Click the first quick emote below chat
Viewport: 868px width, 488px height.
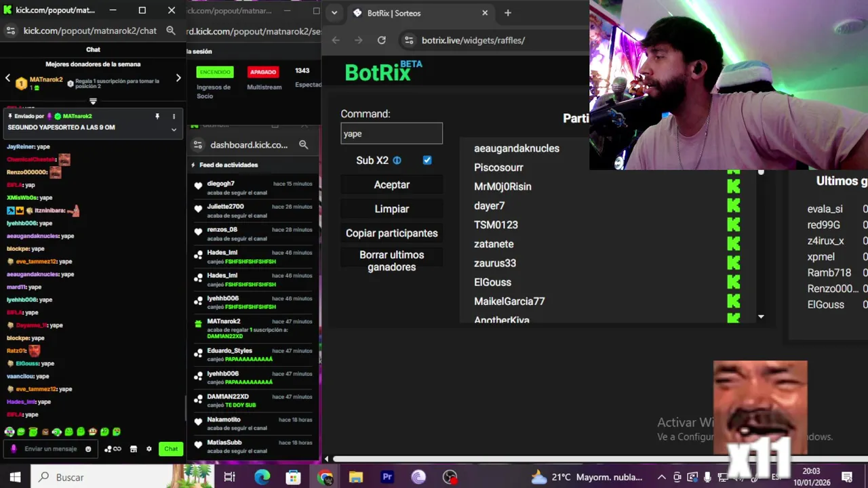[9, 432]
